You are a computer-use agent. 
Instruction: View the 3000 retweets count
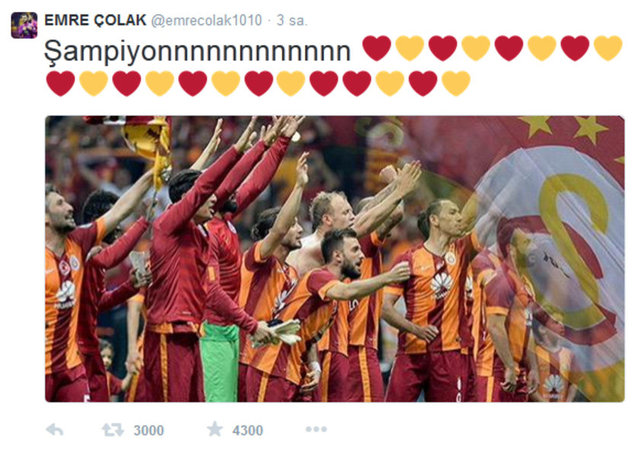click(x=149, y=430)
